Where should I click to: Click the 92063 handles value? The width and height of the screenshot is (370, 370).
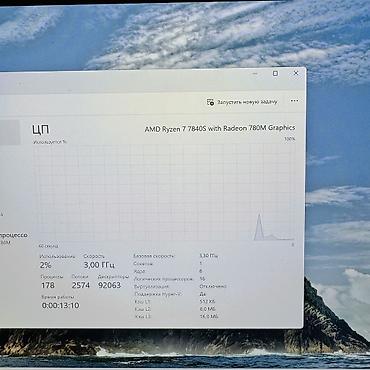click(x=109, y=285)
